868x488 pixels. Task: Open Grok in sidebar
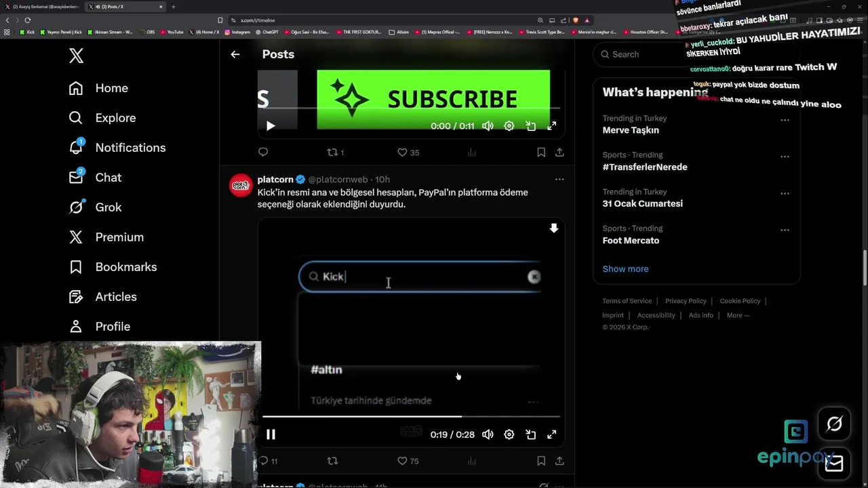[x=95, y=207]
